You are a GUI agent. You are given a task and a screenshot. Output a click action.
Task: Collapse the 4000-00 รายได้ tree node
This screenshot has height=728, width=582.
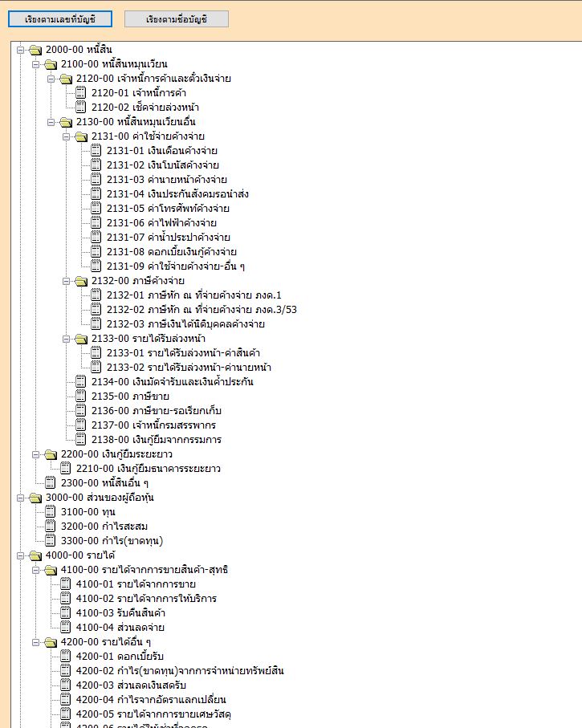(21, 555)
